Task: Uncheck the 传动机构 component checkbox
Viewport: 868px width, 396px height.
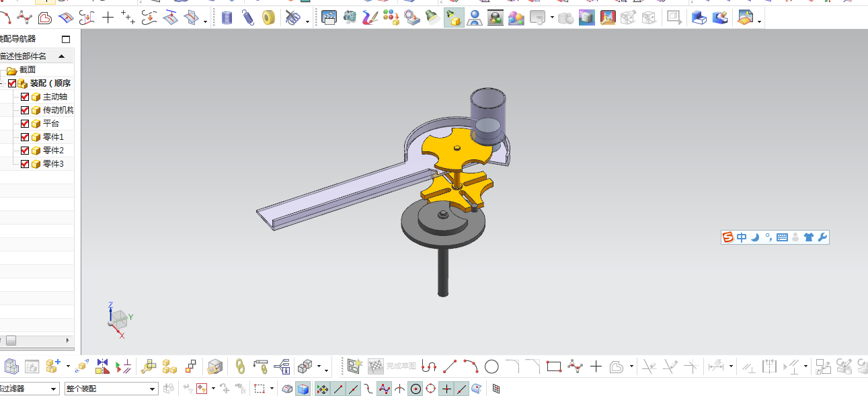Action: click(x=26, y=110)
